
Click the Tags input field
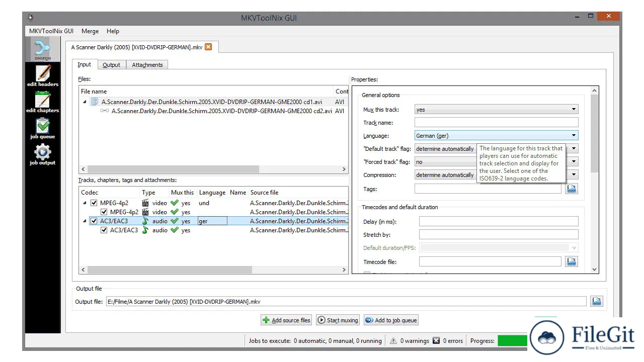(488, 189)
